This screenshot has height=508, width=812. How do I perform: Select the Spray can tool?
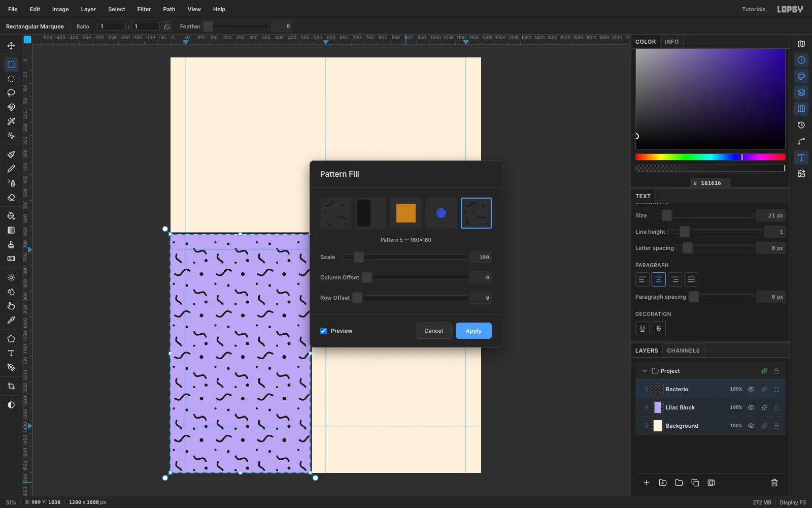click(11, 183)
